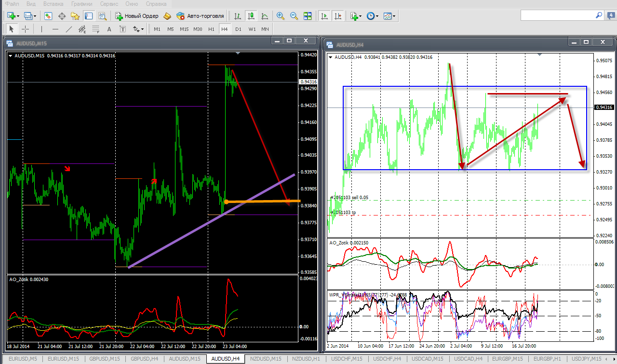Tile chart windows with the grid icon

pos(308,16)
